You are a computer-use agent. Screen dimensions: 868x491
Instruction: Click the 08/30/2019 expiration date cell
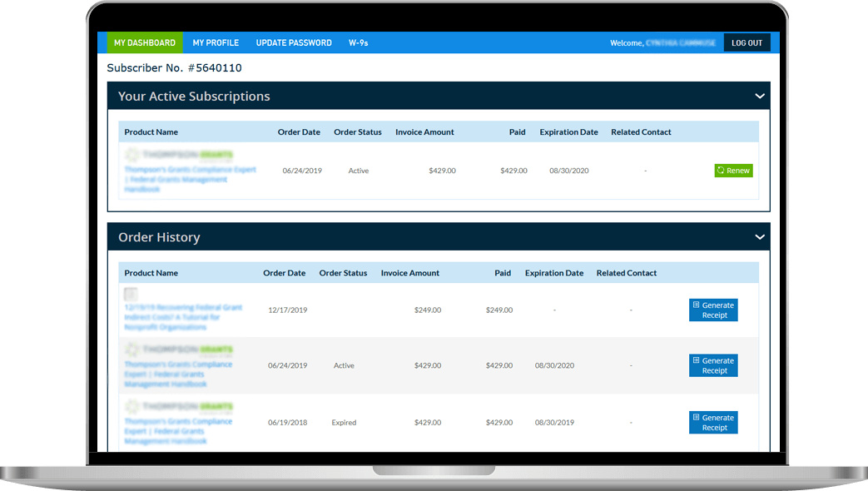point(555,423)
